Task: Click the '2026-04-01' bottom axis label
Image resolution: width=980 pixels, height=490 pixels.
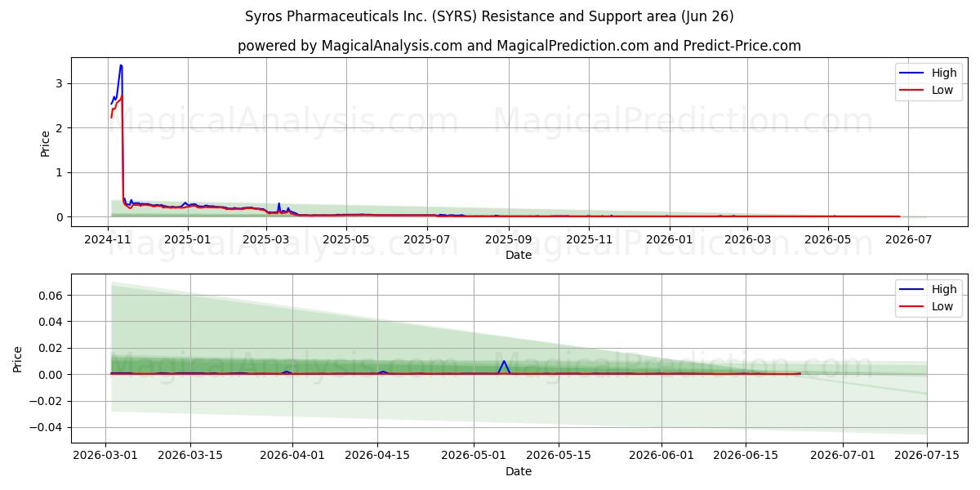Action: coord(292,456)
